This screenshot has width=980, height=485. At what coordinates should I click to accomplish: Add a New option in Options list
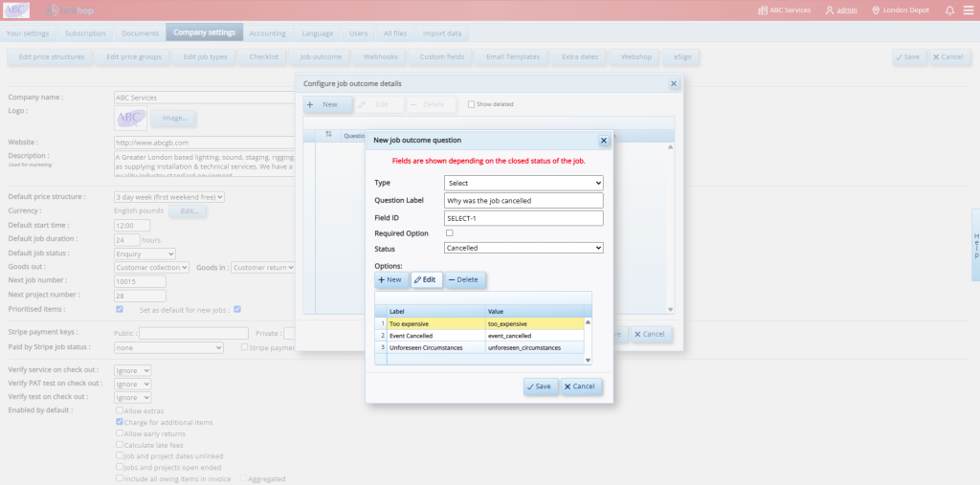tap(391, 280)
